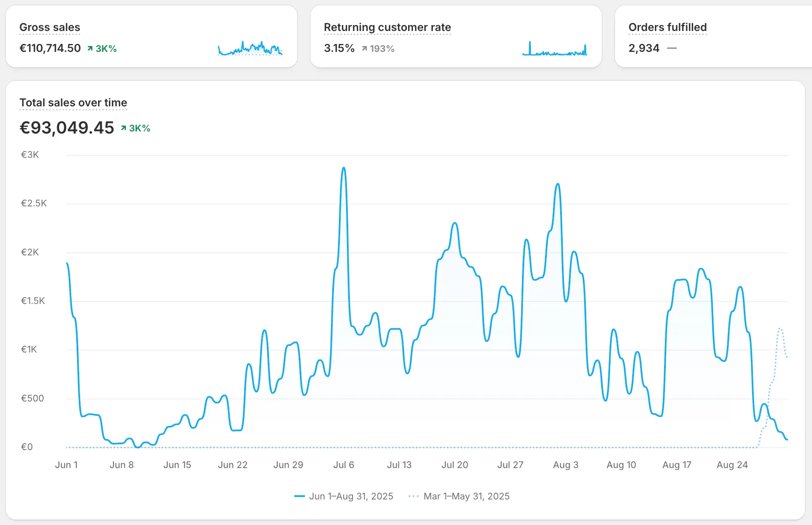Click the gray arrow beside 193%
The image size is (812, 525).
point(365,49)
